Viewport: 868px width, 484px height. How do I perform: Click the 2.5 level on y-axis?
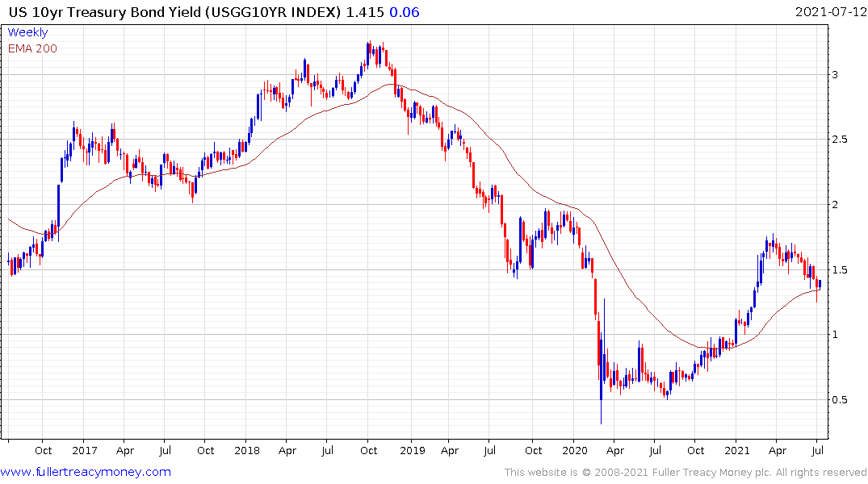pos(841,139)
